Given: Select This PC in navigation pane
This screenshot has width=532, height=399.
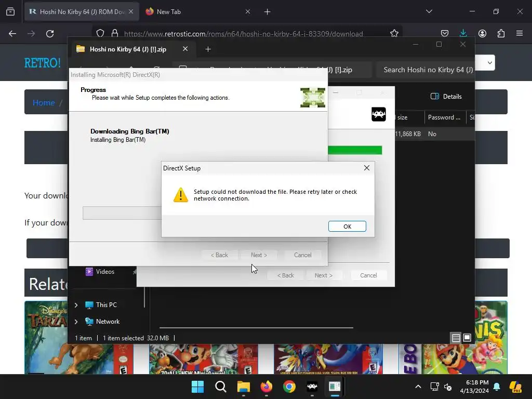Looking at the screenshot, I should pyautogui.click(x=106, y=304).
